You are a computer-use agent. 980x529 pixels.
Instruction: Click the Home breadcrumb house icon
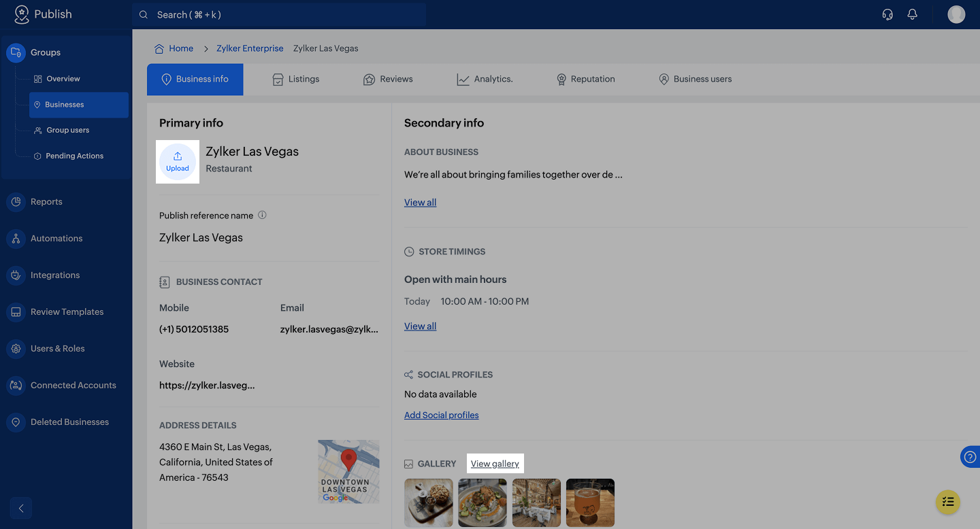click(x=159, y=48)
